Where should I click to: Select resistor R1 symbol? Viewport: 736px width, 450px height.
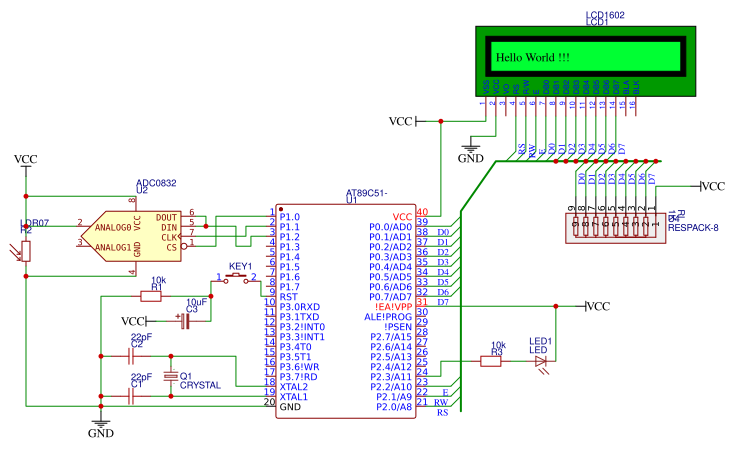[x=151, y=296]
